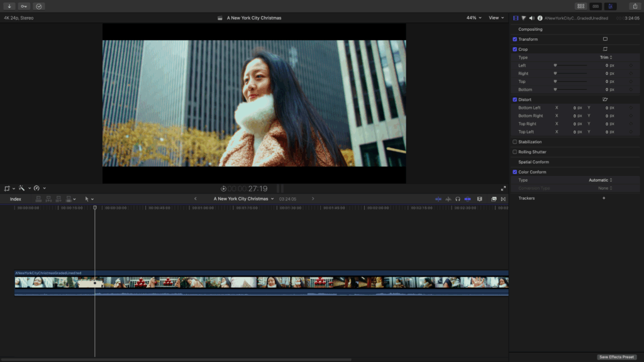Viewport: 644px width, 362px height.
Task: Toggle the headphones solo icon in timeline
Action: tap(458, 199)
